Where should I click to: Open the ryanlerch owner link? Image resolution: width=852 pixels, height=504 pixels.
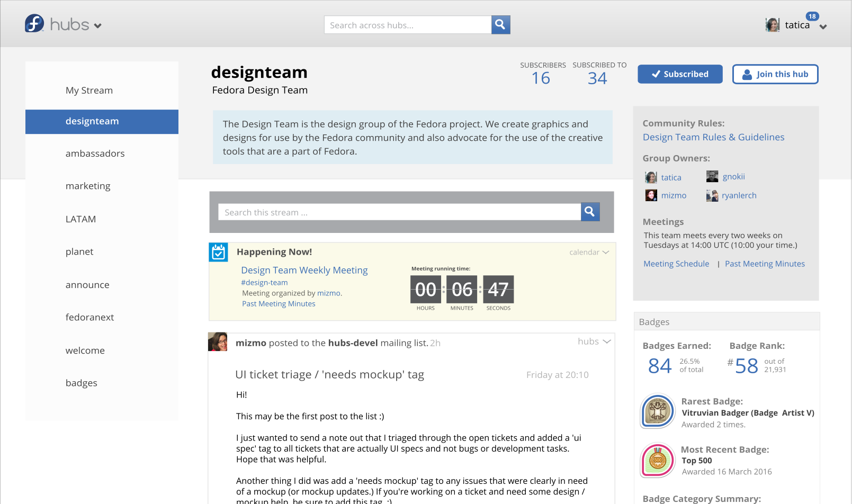[739, 196]
